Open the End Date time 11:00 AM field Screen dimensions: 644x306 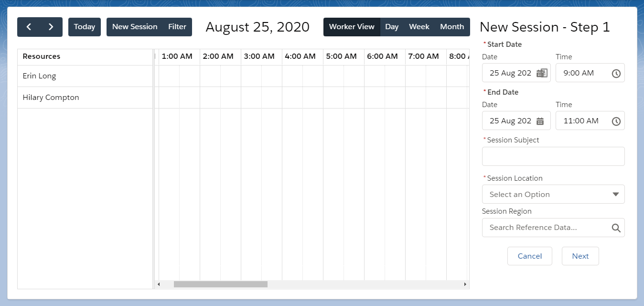click(590, 121)
